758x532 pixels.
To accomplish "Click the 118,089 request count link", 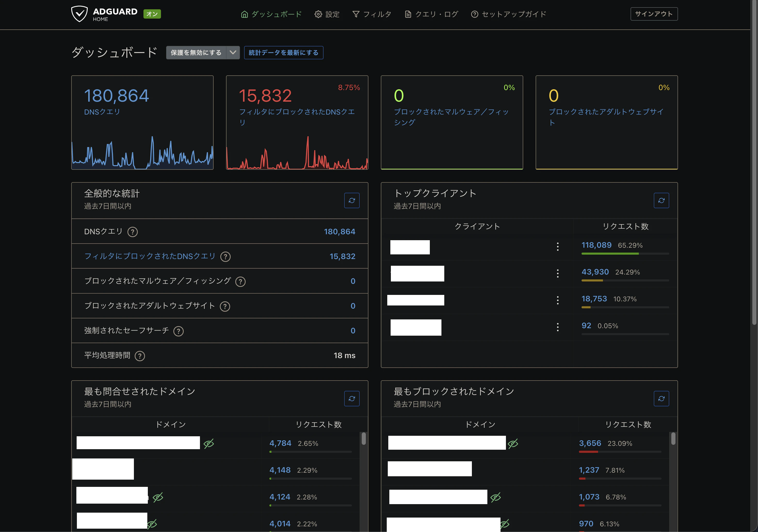I will (596, 245).
